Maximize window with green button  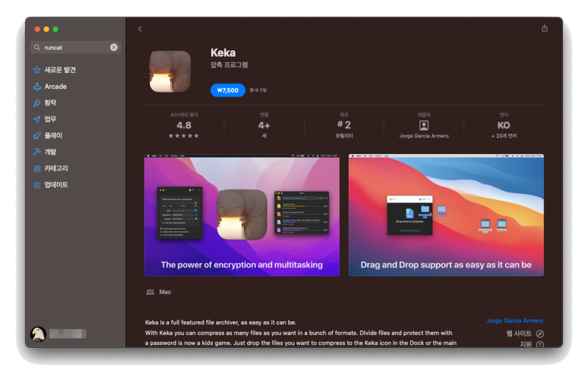pos(55,30)
